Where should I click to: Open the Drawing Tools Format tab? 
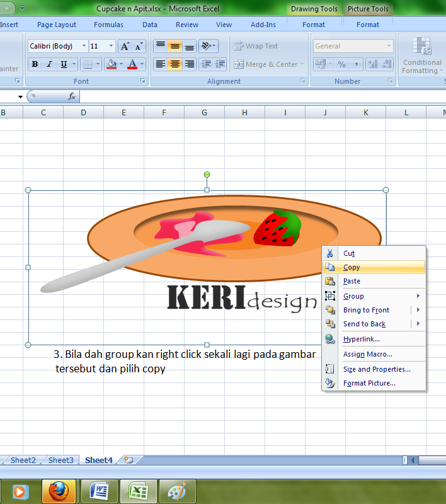[x=314, y=25]
